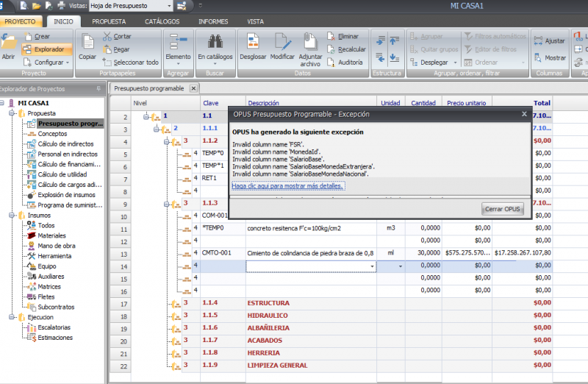Collapse the Propuesta tree node
The height and width of the screenshot is (384, 588).
click(x=12, y=113)
